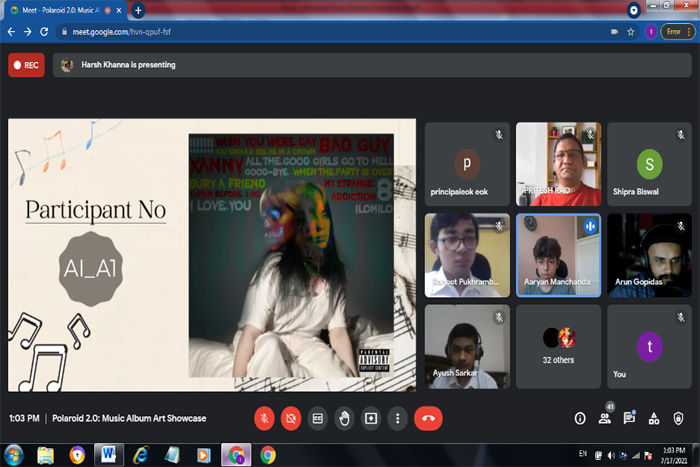Launch Internet Explorer from the taskbar
Image resolution: width=700 pixels, height=467 pixels.
(141, 455)
